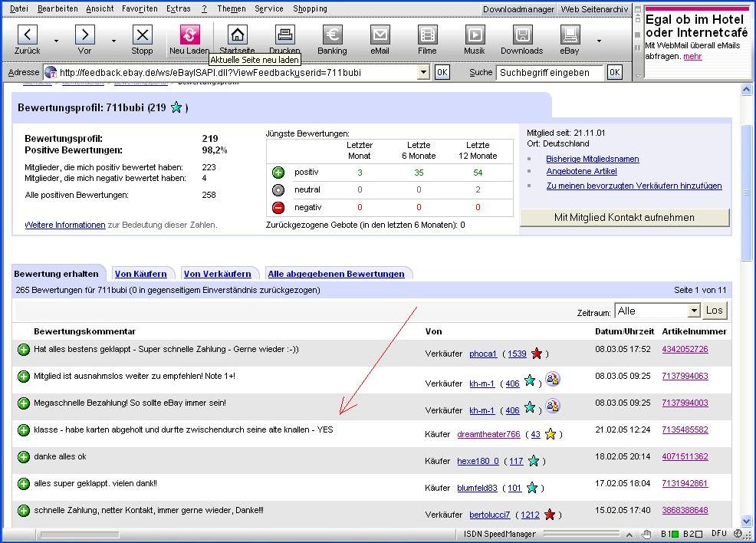Screen dimensions: 756x543
Task: Open the address bar URL dropdown
Action: [422, 72]
